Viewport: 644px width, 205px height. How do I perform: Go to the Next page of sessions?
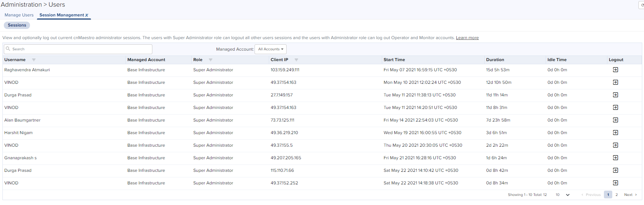coord(630,195)
